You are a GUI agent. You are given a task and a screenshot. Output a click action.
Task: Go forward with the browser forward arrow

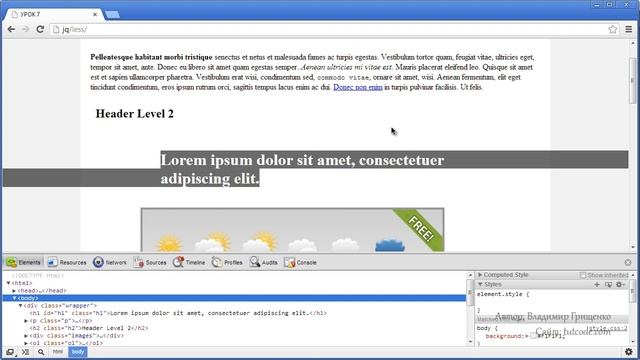[25, 29]
